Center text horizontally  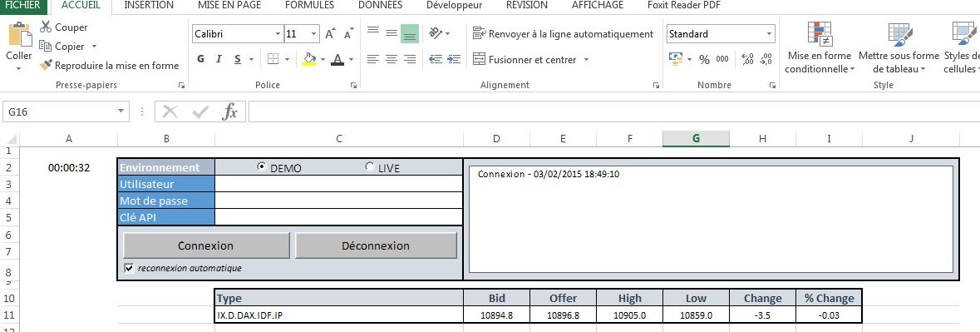(x=392, y=59)
